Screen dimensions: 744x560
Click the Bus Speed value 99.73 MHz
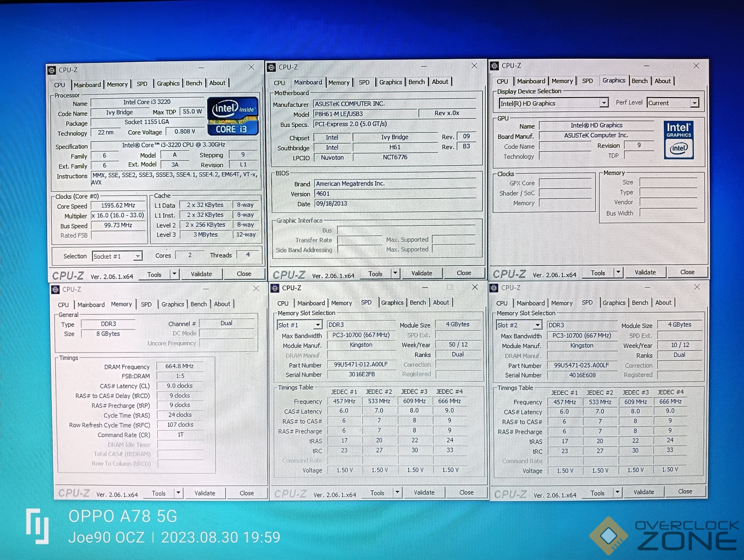[118, 225]
